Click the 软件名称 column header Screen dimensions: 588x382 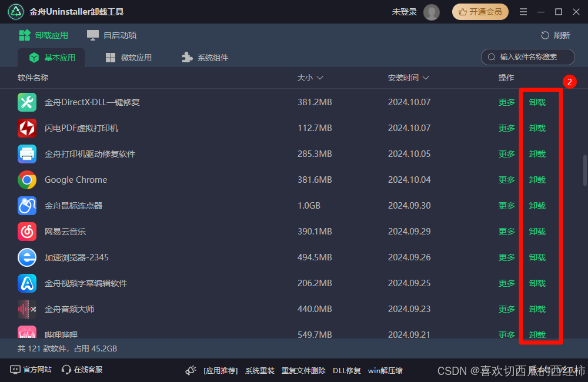click(33, 78)
